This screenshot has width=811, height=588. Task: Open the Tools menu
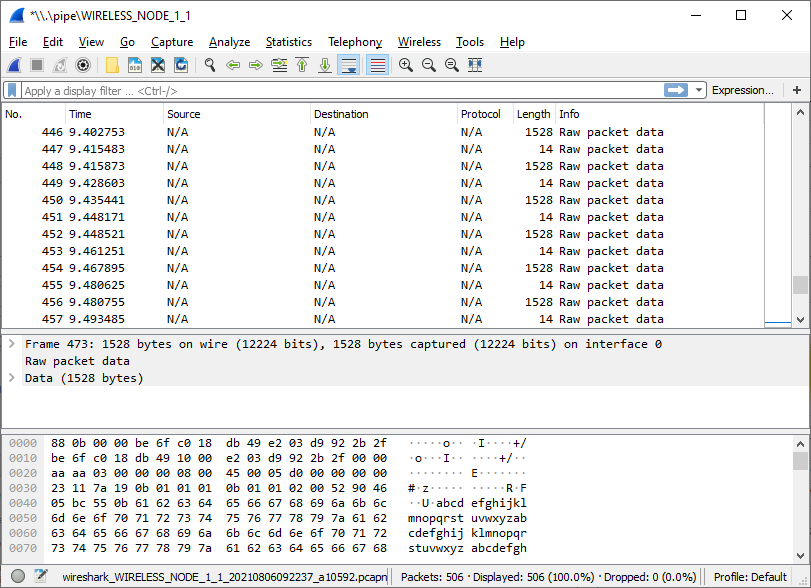(x=470, y=42)
